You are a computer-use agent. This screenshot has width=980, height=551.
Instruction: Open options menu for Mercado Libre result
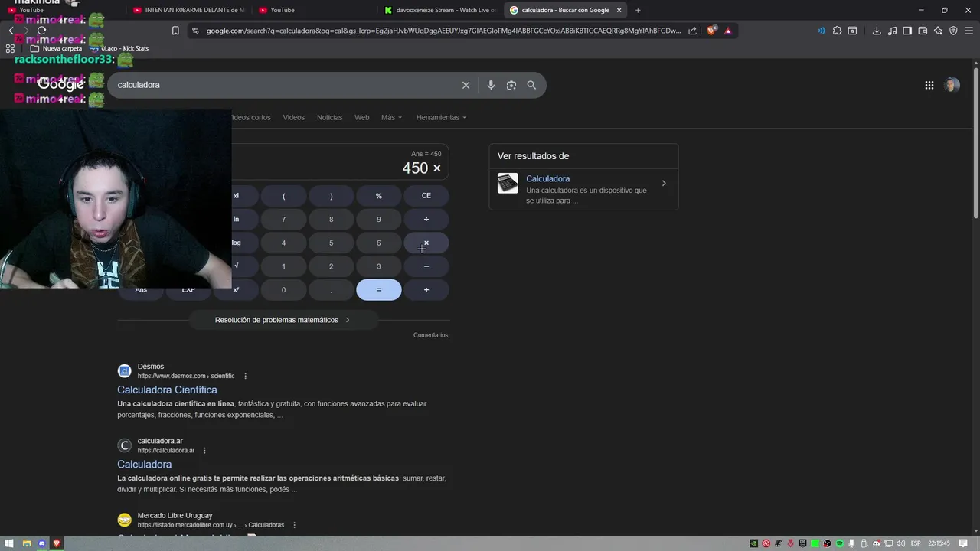pyautogui.click(x=294, y=525)
